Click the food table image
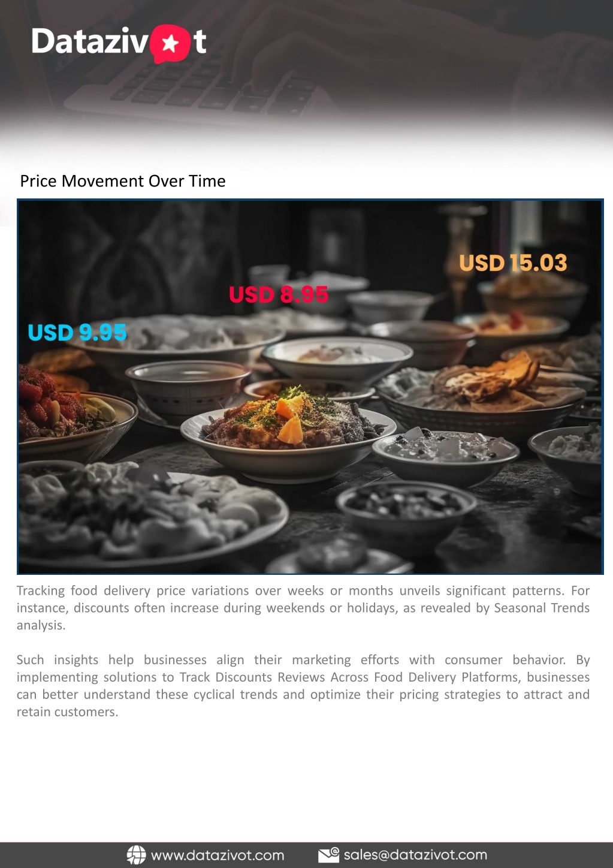613x868 pixels. pyautogui.click(x=310, y=387)
